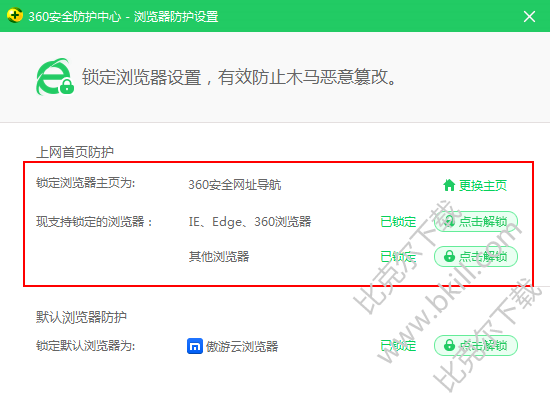This screenshot has height=395, width=550.
Task: Click the 360安全防护中心 title text
Action: (75, 16)
